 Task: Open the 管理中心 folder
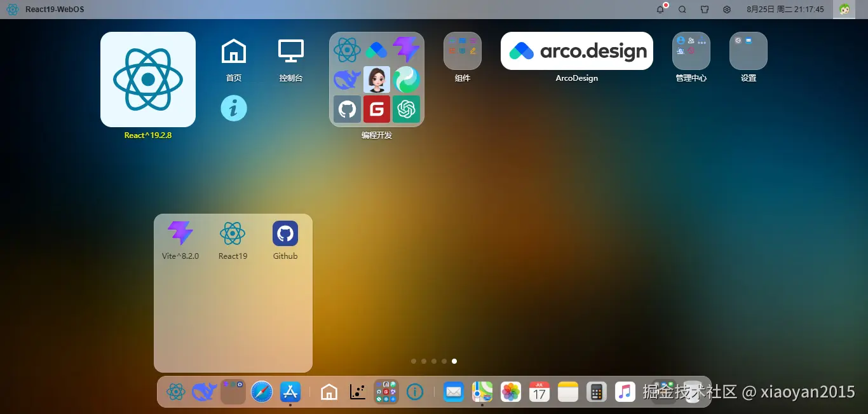point(691,51)
